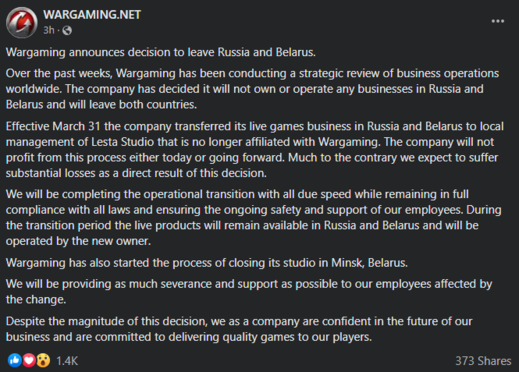Click the severance and support paragraph
The image size is (519, 372).
point(249,292)
